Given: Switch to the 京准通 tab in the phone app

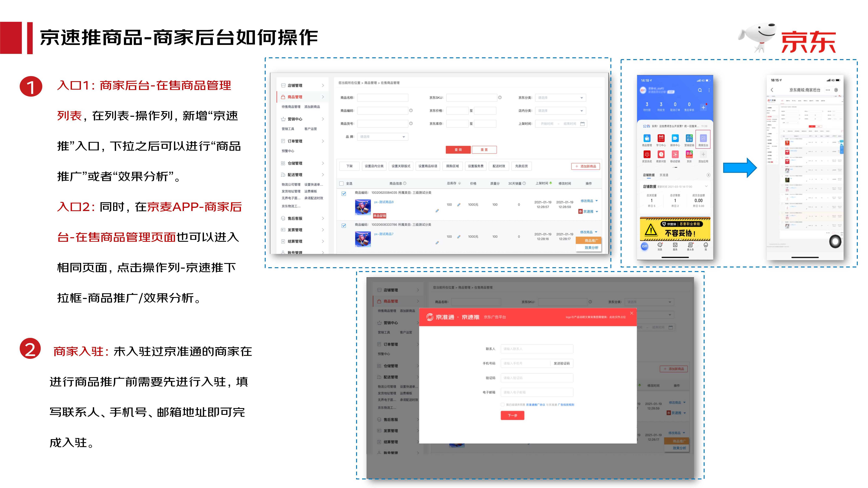Looking at the screenshot, I should coord(663,175).
